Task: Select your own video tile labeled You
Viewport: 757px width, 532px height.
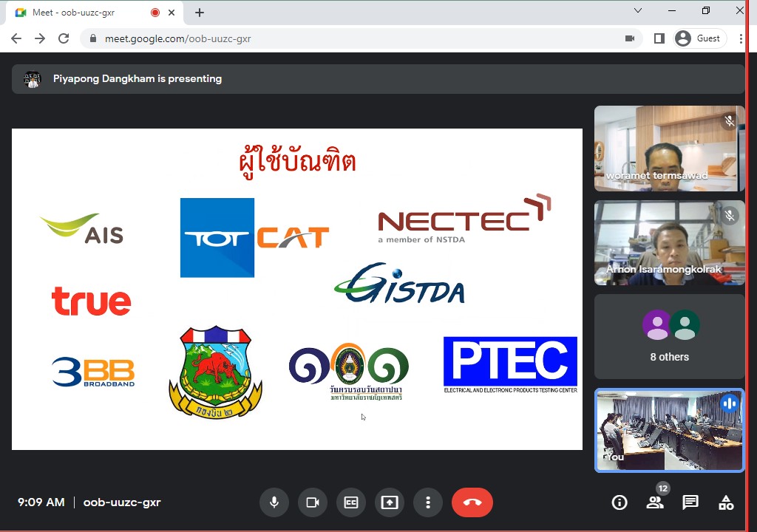Action: [x=669, y=430]
